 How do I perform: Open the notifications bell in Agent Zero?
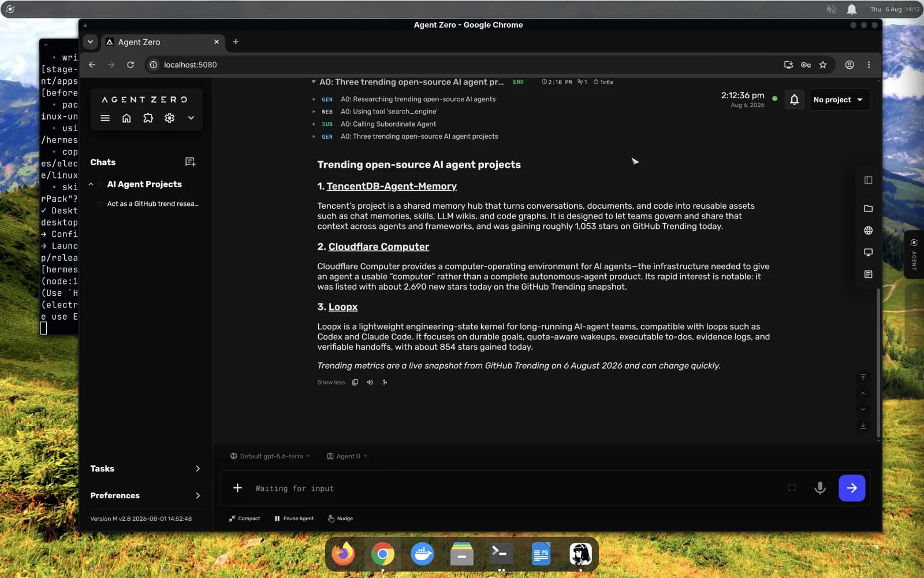point(794,99)
